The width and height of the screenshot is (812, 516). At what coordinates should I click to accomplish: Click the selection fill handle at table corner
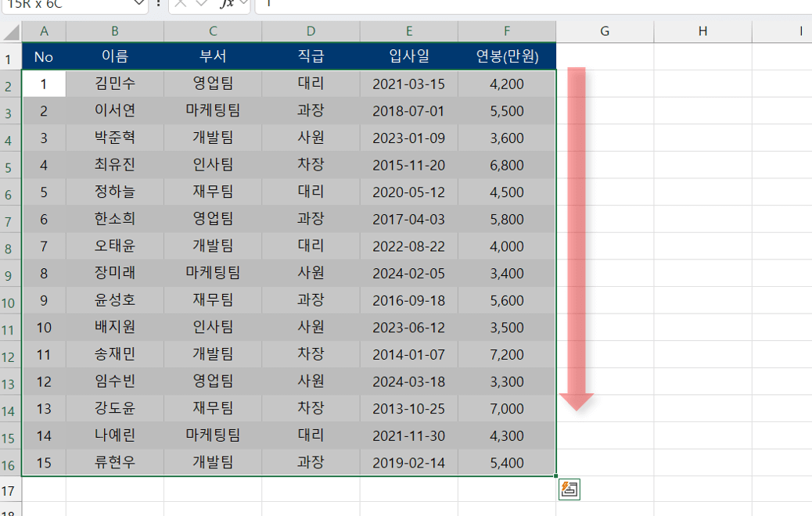pyautogui.click(x=556, y=475)
